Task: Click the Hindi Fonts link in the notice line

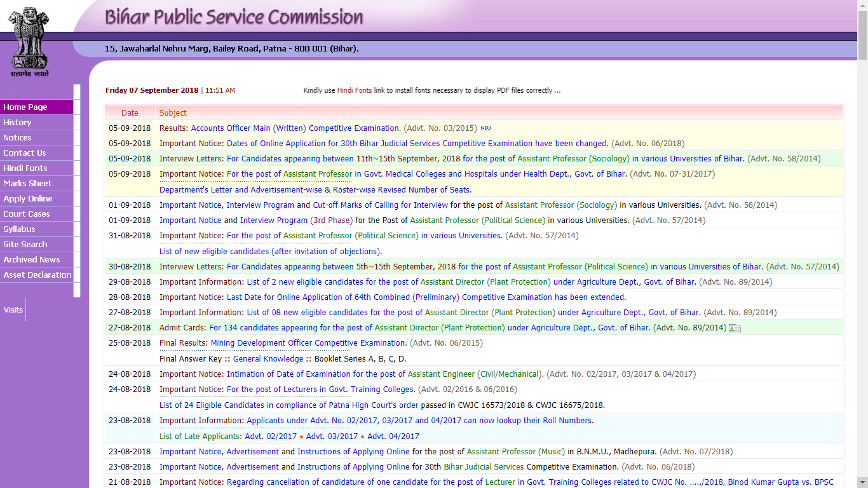Action: point(355,90)
